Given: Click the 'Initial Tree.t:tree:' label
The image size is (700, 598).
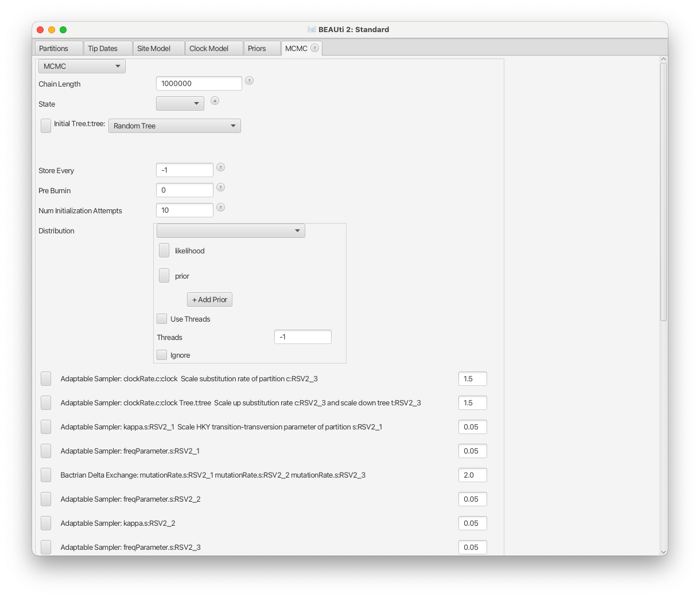Looking at the screenshot, I should tap(79, 123).
